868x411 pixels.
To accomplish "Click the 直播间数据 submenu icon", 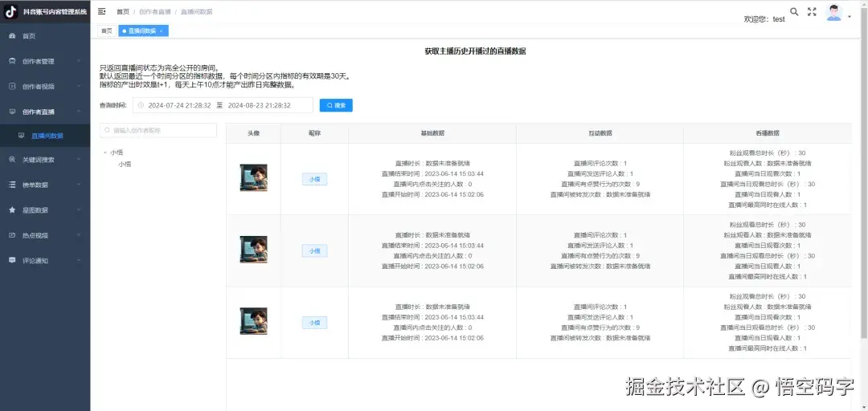I will tap(21, 136).
